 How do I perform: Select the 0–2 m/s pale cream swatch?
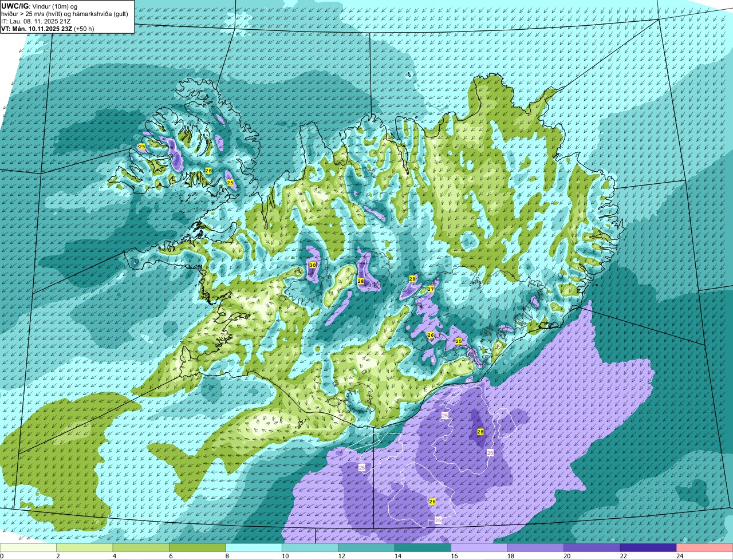pyautogui.click(x=28, y=547)
